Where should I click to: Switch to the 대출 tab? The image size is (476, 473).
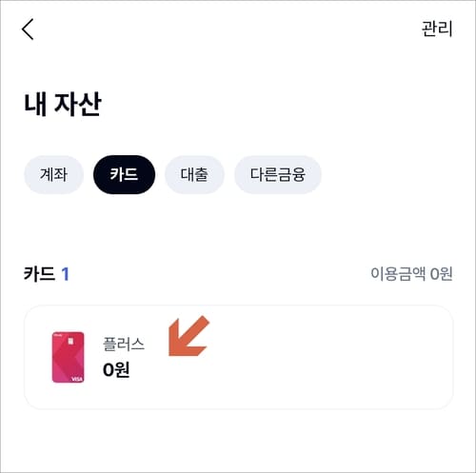[194, 174]
